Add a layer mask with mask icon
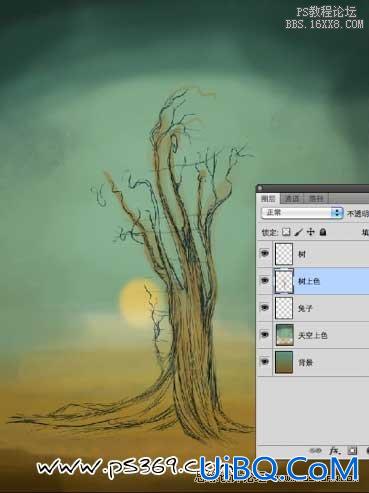This screenshot has width=369, height=493. pyautogui.click(x=352, y=451)
